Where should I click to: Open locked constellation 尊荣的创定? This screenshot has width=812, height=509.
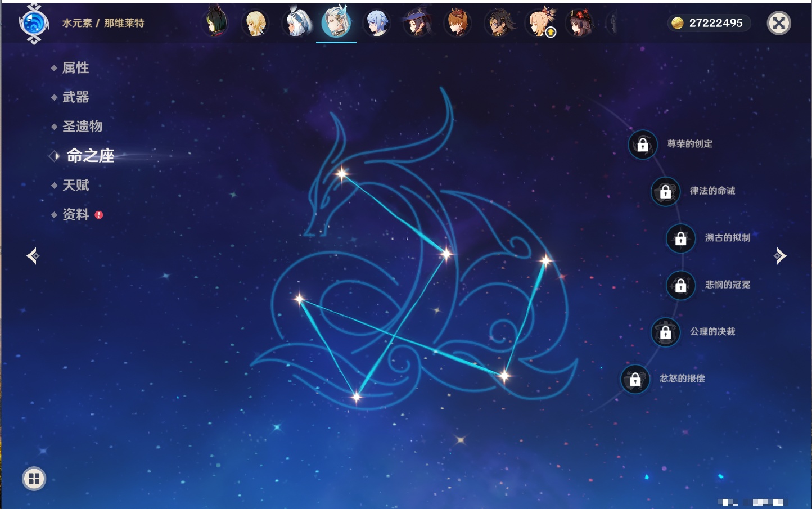643,145
